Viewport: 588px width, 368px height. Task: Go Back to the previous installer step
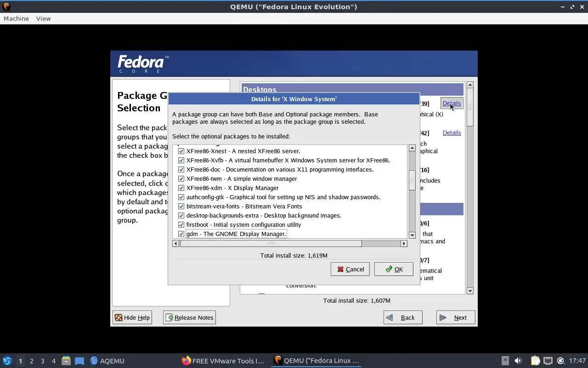(x=403, y=317)
